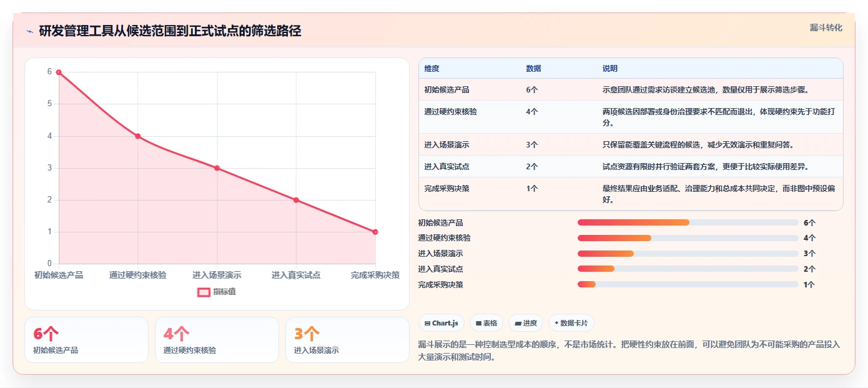Click the 初始候选产品 cell in the table
This screenshot has height=388, width=868.
[447, 90]
